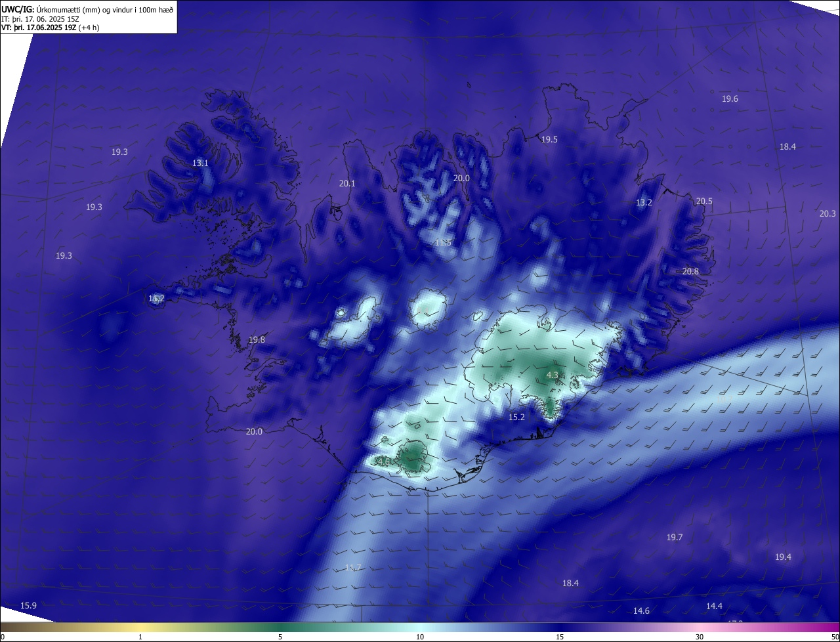
Task: Select the 11.5 value in north-central highlands
Action: point(444,242)
